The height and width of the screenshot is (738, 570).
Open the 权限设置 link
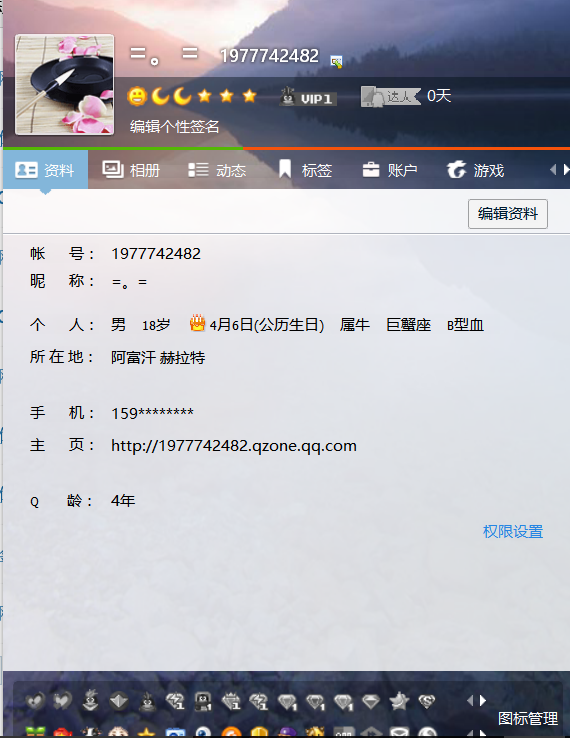tap(513, 532)
